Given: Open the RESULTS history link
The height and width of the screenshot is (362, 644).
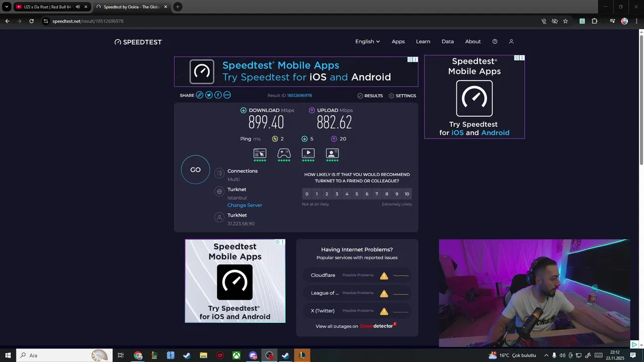Looking at the screenshot, I should (370, 96).
